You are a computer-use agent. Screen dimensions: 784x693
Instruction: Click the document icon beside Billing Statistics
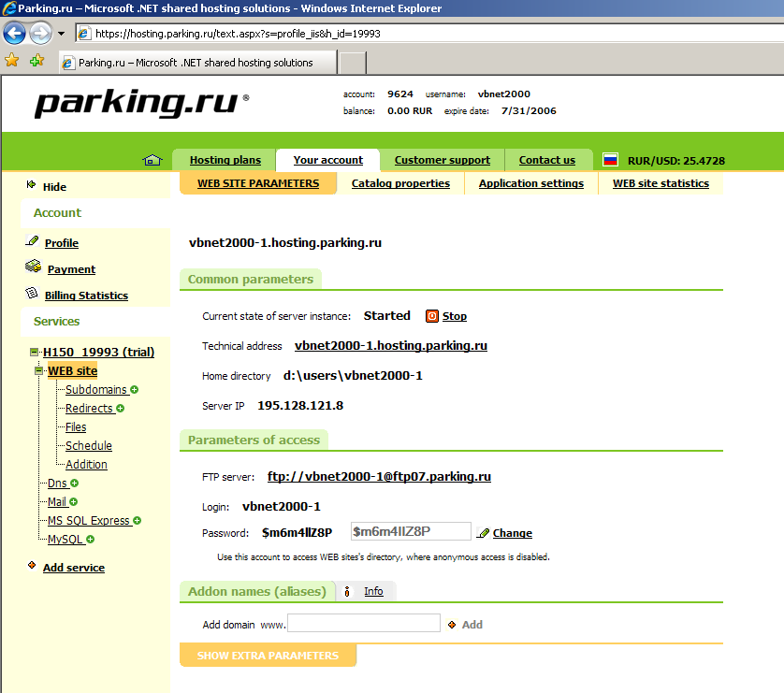pyautogui.click(x=32, y=293)
